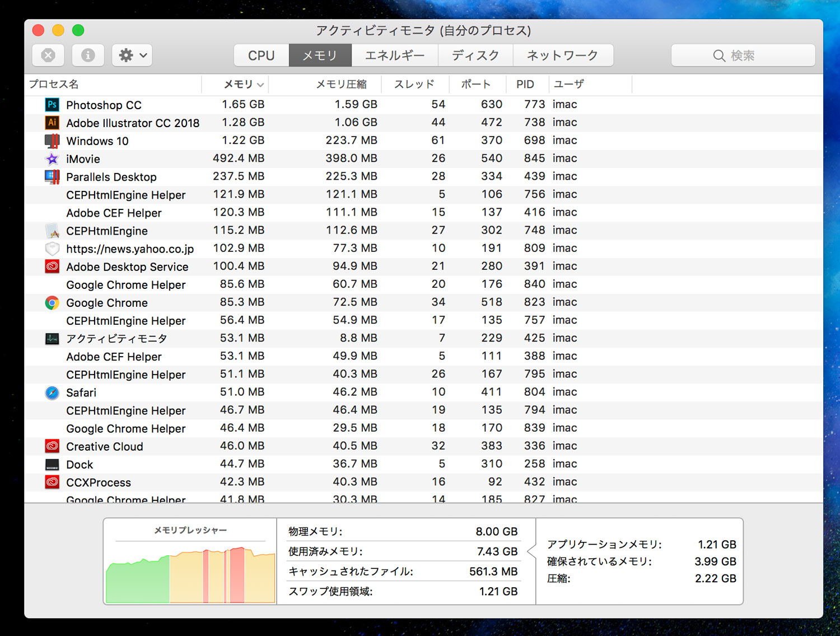Click the Photoshop CC app icon
Image resolution: width=840 pixels, height=636 pixels.
[52, 105]
